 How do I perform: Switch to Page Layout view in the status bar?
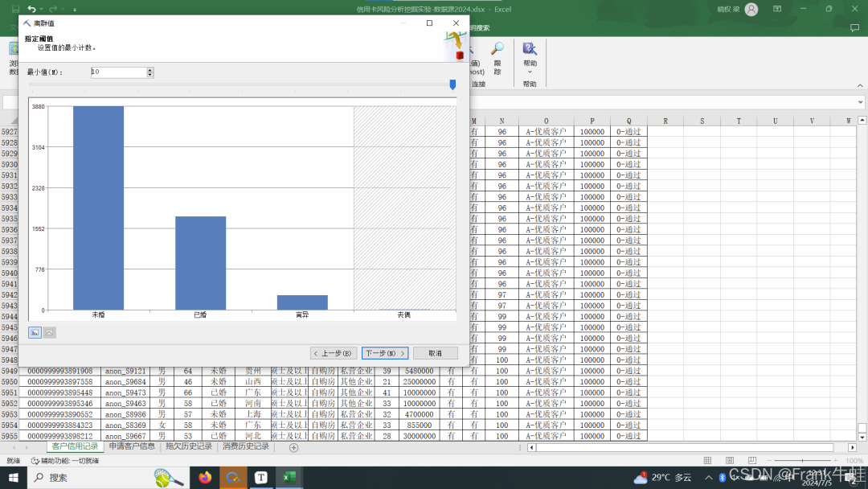tap(729, 461)
